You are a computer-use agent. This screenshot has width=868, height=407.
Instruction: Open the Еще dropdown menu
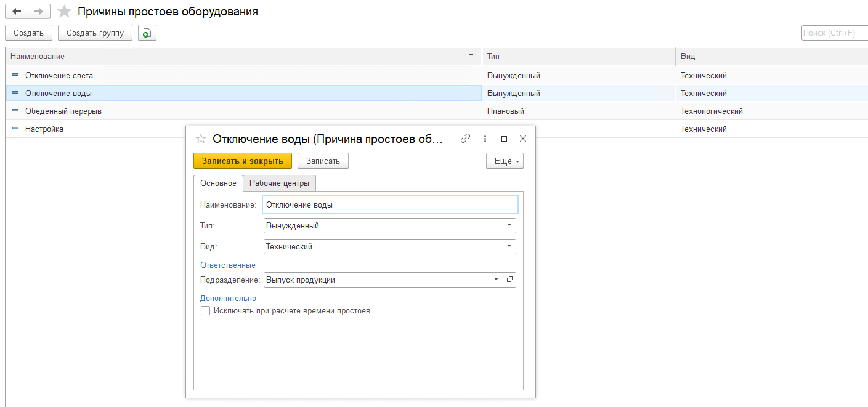click(505, 161)
